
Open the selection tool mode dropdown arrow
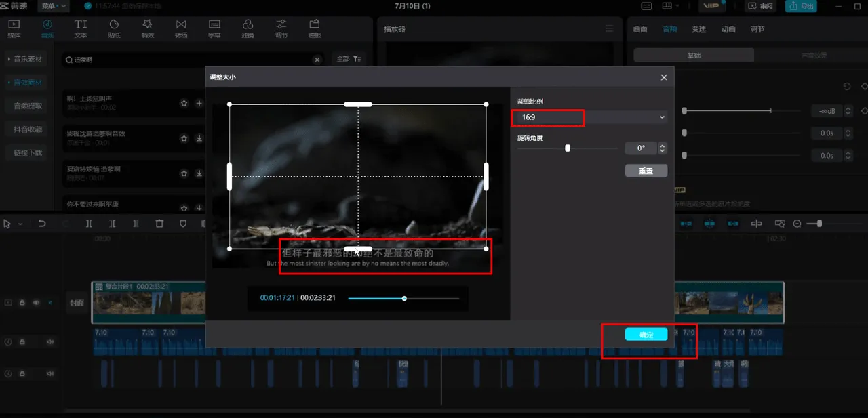[x=20, y=224]
